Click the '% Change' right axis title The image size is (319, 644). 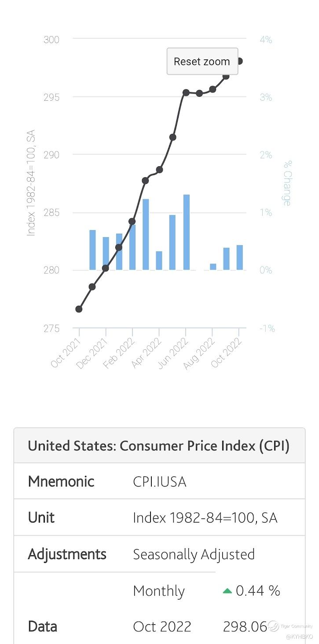(287, 183)
